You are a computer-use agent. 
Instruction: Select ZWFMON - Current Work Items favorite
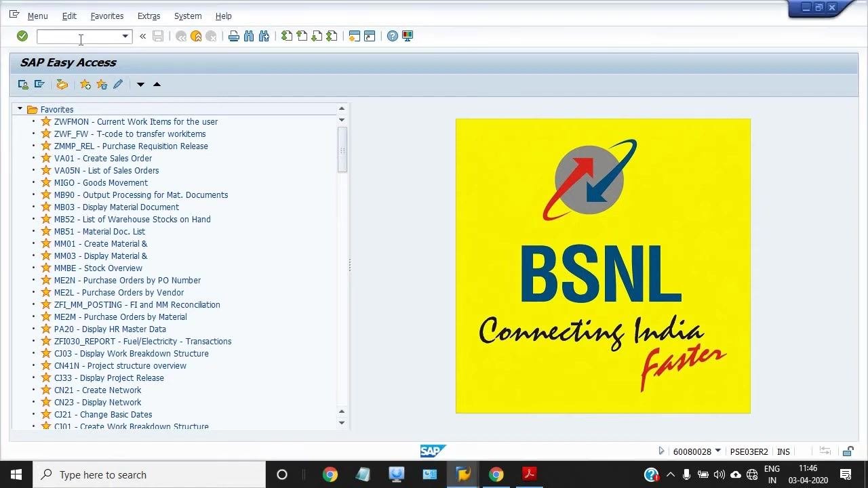[136, 121]
